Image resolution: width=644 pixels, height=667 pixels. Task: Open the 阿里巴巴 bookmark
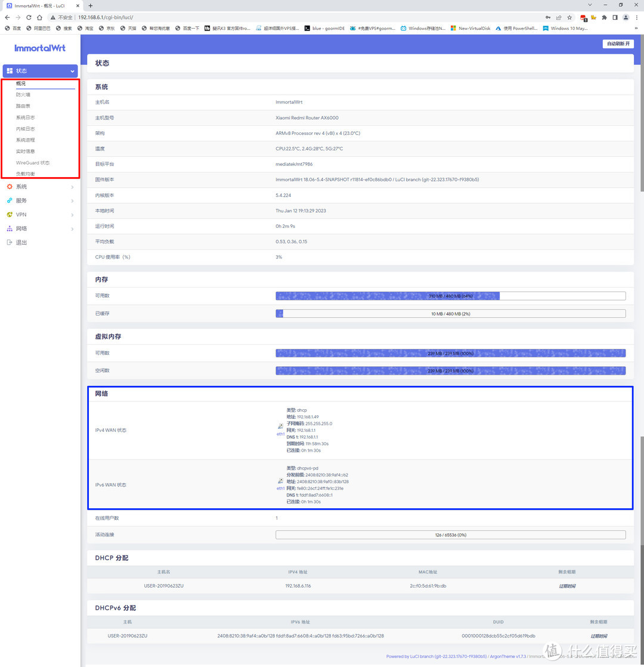38,29
